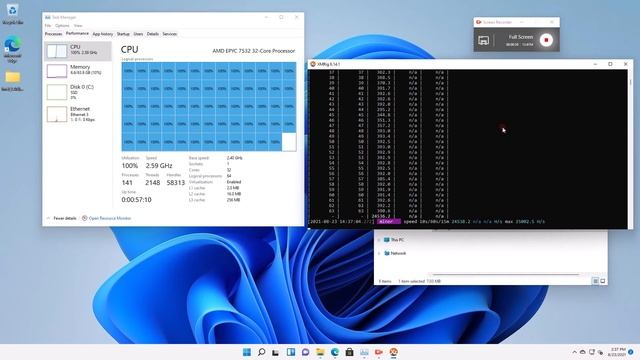Open the clock and date panel

pyautogui.click(x=616, y=352)
